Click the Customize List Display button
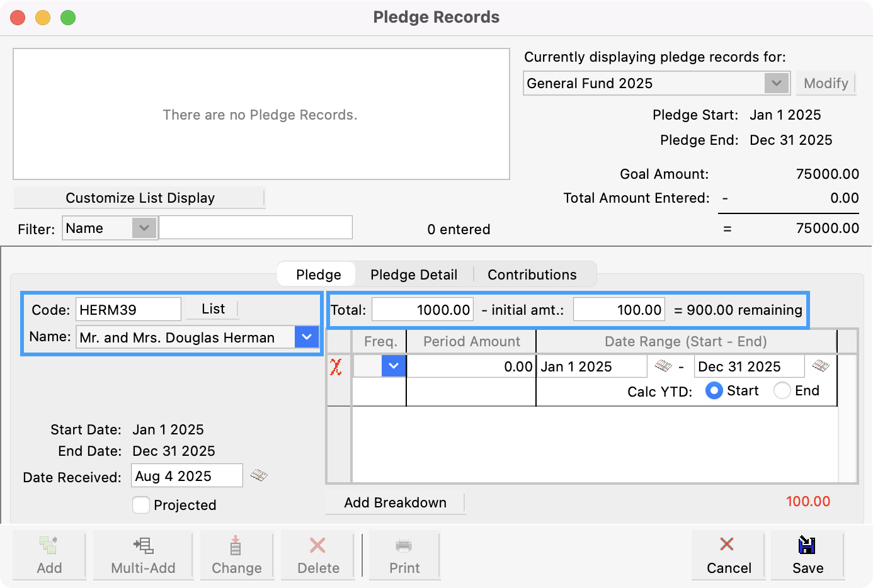This screenshot has width=873, height=588. coord(140,198)
